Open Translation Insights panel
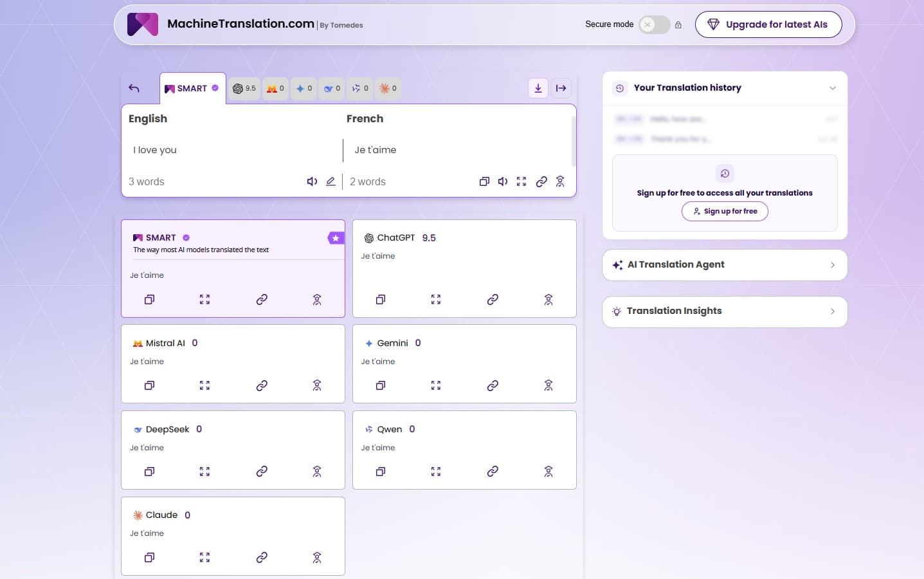924x579 pixels. pos(725,311)
